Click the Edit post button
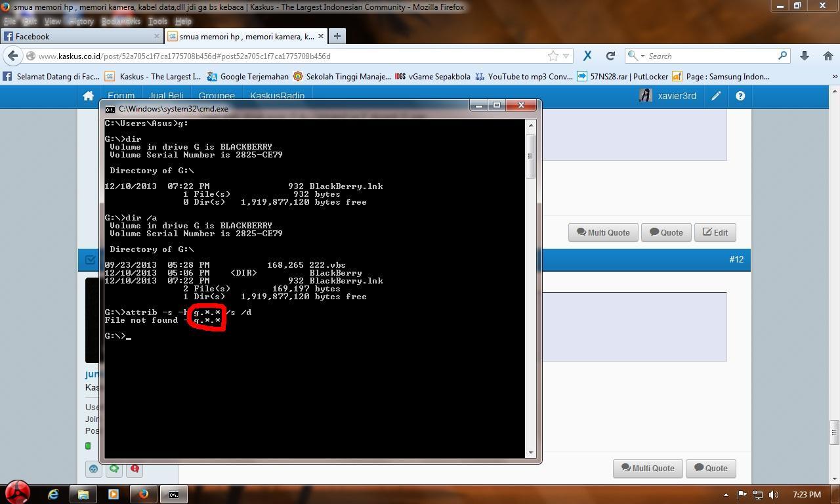 (715, 232)
